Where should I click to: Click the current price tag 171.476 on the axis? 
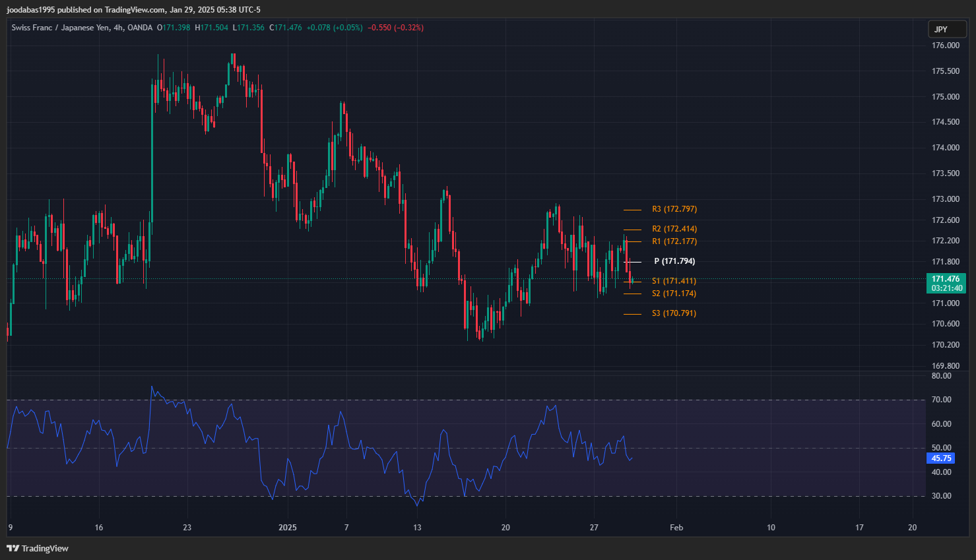click(x=946, y=279)
